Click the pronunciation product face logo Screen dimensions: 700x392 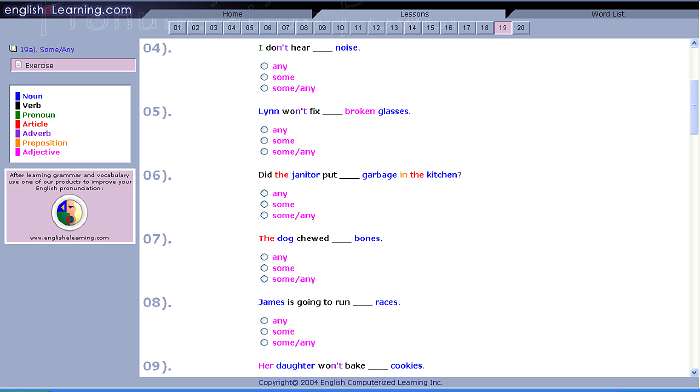(x=69, y=213)
